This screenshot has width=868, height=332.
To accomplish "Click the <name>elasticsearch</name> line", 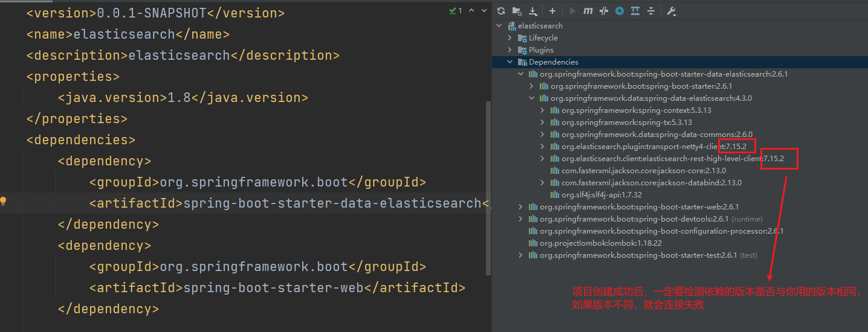I will pos(128,34).
